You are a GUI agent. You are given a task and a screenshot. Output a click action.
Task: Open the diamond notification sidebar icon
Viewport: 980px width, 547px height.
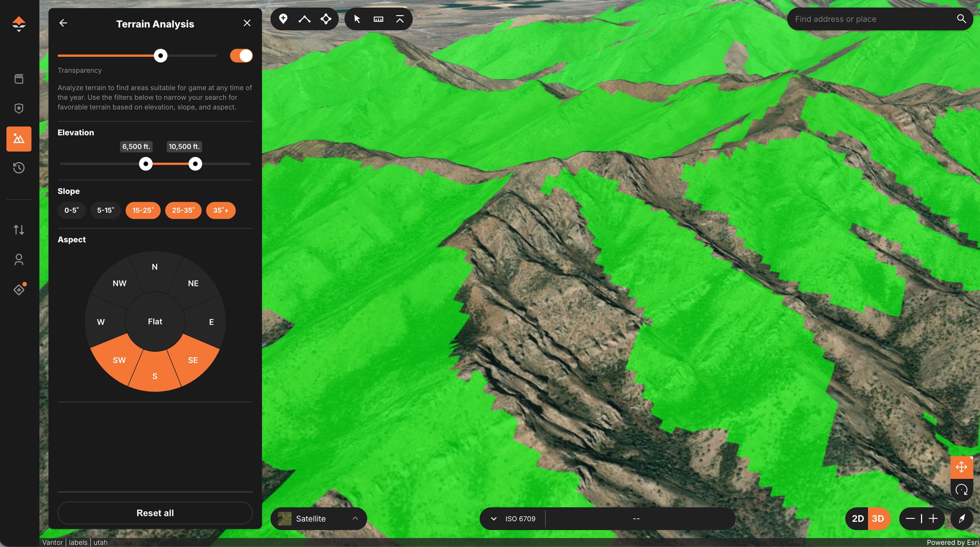tap(19, 289)
